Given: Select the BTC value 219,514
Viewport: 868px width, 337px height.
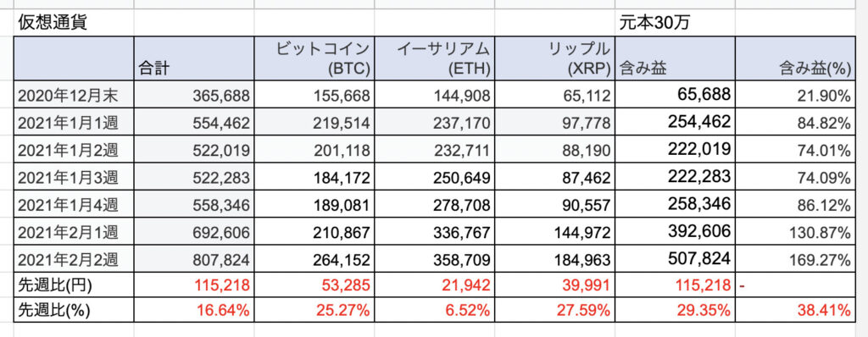Looking at the screenshot, I should click(314, 122).
